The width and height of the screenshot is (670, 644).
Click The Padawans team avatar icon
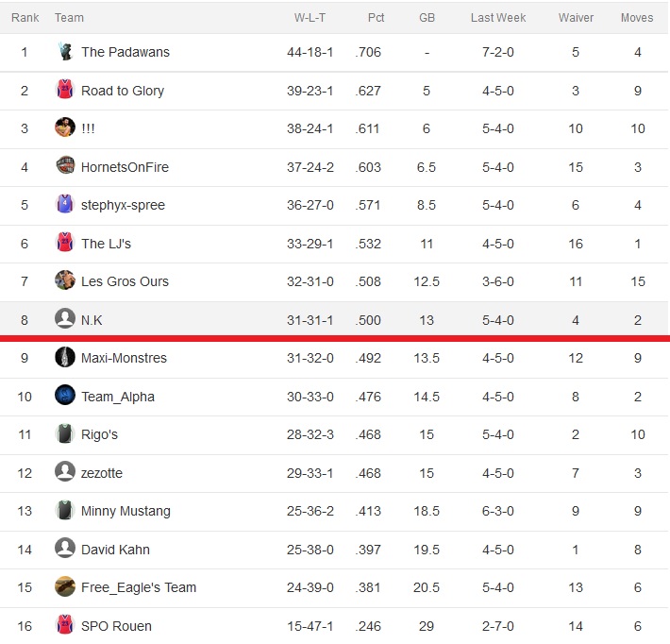(65, 52)
